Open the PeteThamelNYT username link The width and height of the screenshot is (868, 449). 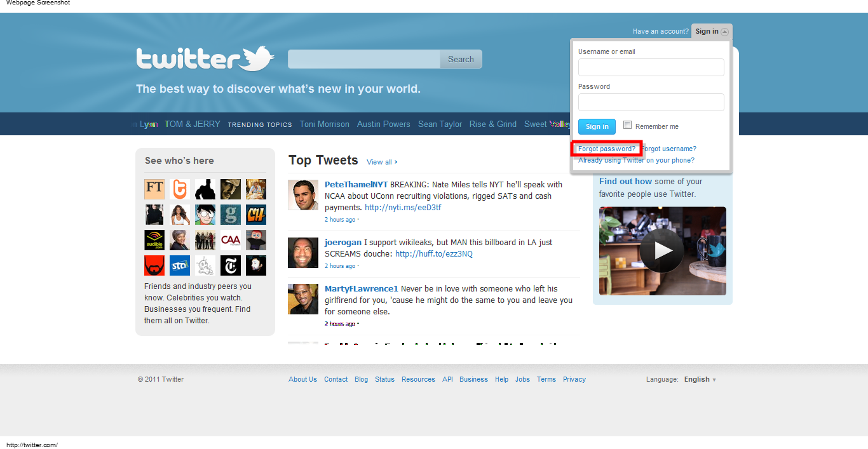[x=356, y=184]
